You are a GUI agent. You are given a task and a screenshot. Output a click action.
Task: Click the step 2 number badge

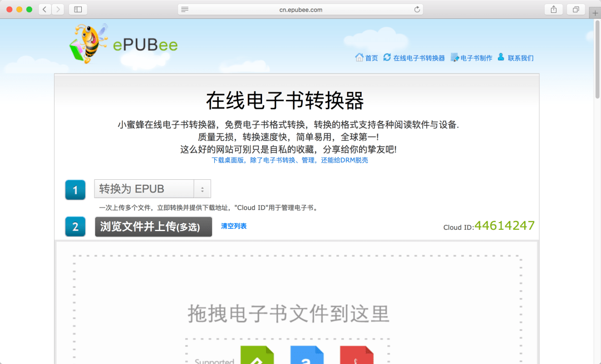coord(75,227)
